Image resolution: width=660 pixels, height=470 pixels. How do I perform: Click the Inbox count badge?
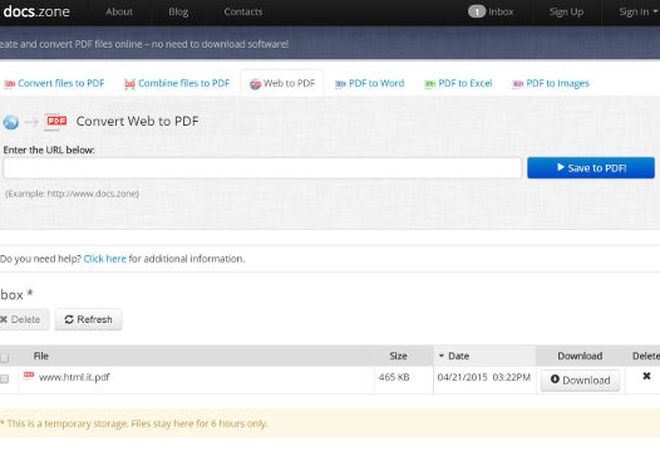[x=477, y=12]
